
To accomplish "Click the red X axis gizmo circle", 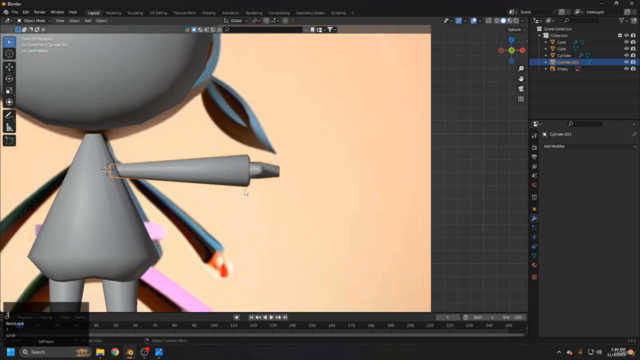I will (522, 51).
